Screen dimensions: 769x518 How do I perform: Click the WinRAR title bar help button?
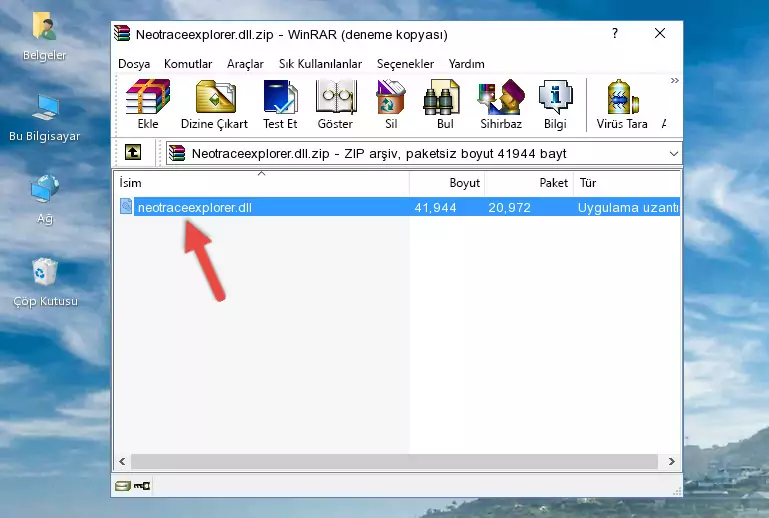point(615,33)
